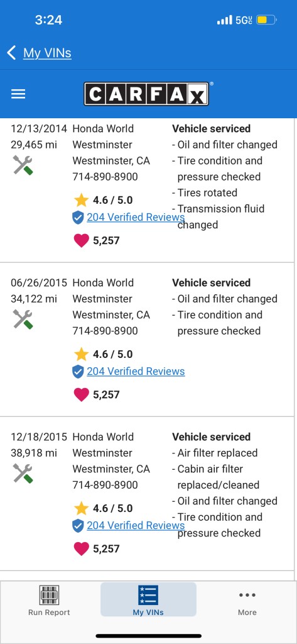
Task: Open 204 Verified Reviews in the 12/18/2015 entry
Action: 136,525
